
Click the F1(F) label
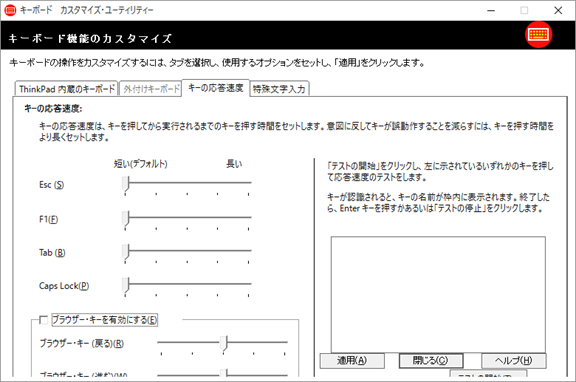48,219
